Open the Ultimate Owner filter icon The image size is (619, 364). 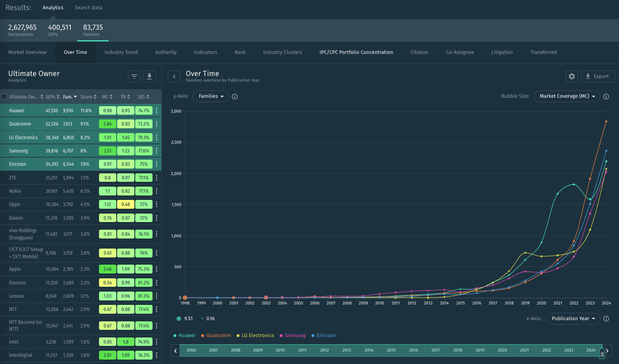[x=134, y=76]
